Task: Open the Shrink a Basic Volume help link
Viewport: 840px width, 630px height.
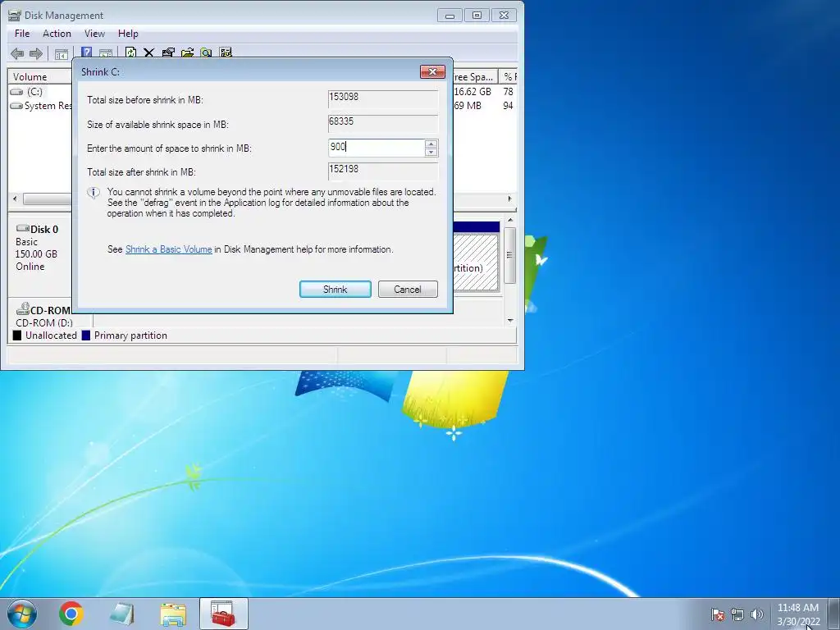Action: coord(168,249)
